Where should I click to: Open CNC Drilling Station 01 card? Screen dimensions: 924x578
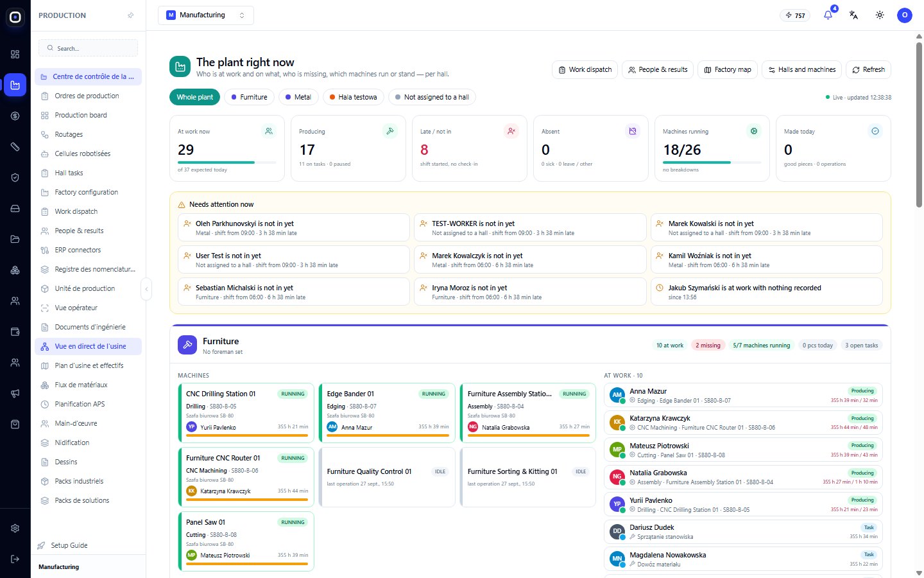click(x=246, y=413)
